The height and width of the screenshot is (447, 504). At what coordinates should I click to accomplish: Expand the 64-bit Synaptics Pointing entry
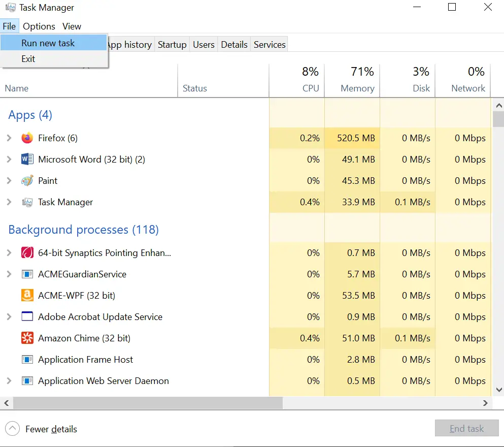click(x=9, y=253)
